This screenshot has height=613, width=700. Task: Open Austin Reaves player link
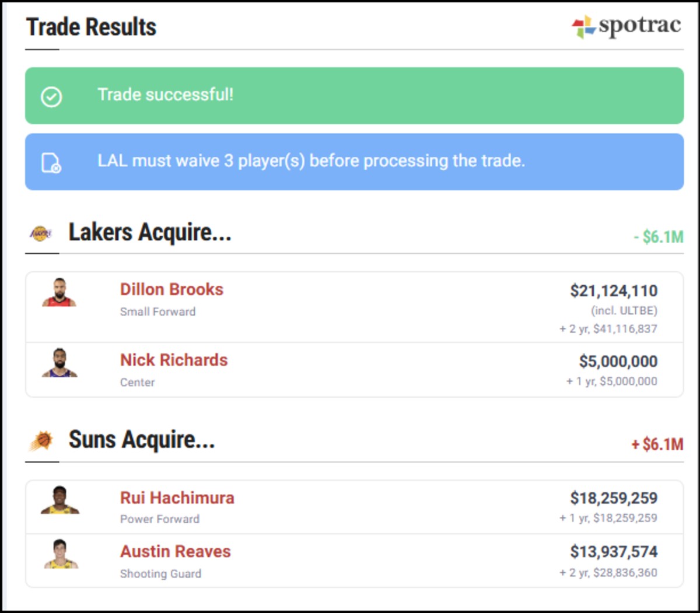coord(176,551)
